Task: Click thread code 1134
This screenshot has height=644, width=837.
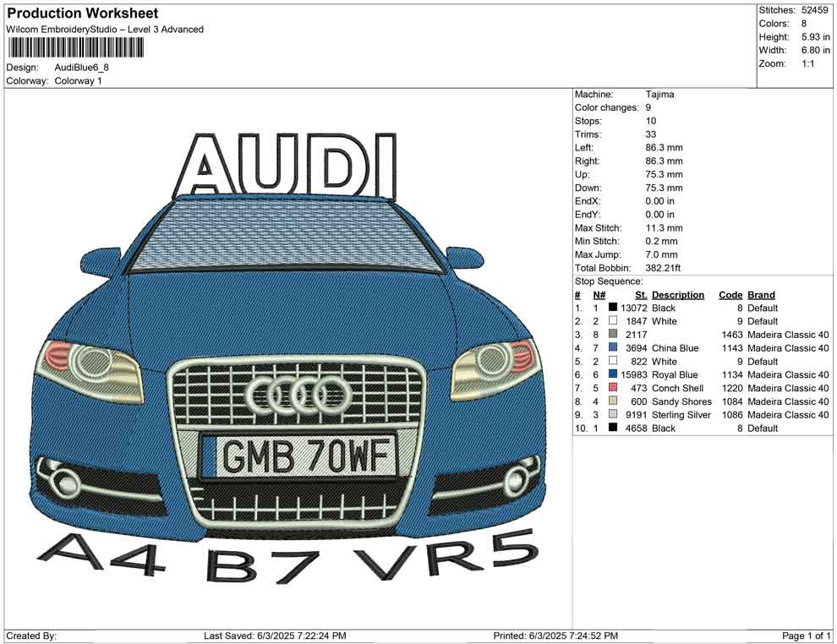Action: (x=732, y=374)
